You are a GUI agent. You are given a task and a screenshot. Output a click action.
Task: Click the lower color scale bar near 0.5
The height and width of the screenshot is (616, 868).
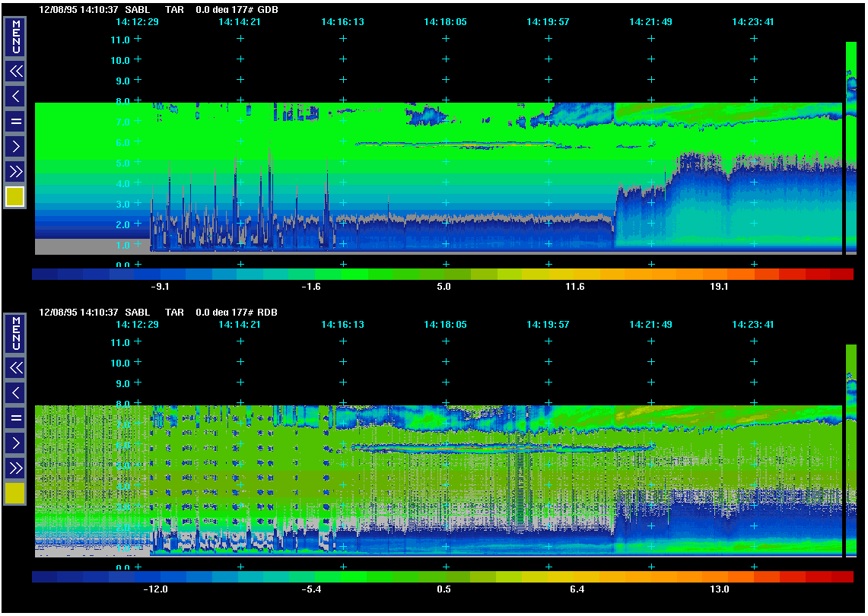(x=444, y=576)
